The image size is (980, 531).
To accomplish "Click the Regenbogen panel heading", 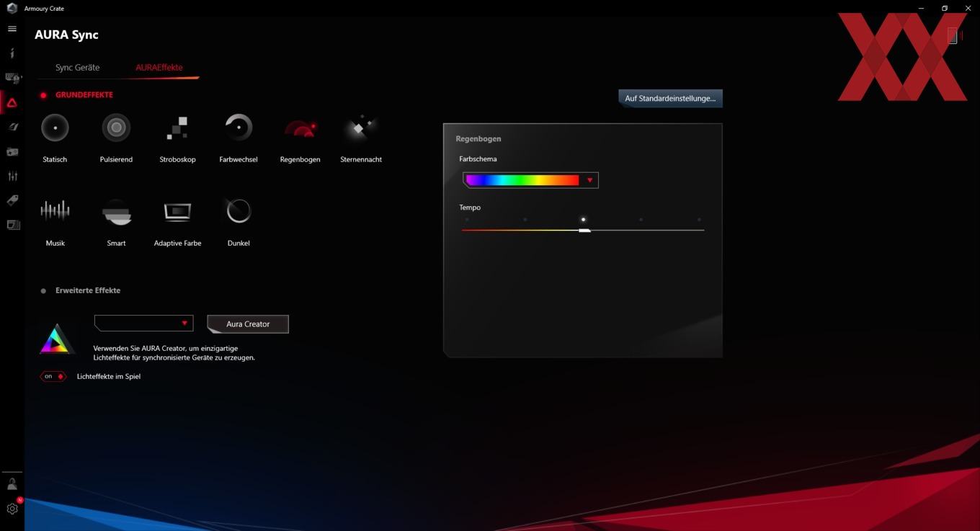I will tap(478, 138).
